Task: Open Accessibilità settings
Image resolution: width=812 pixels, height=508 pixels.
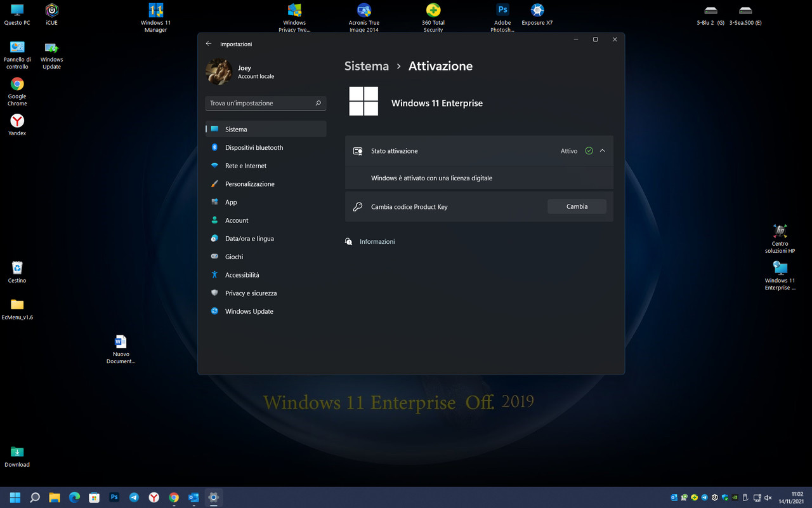Action: click(266, 275)
